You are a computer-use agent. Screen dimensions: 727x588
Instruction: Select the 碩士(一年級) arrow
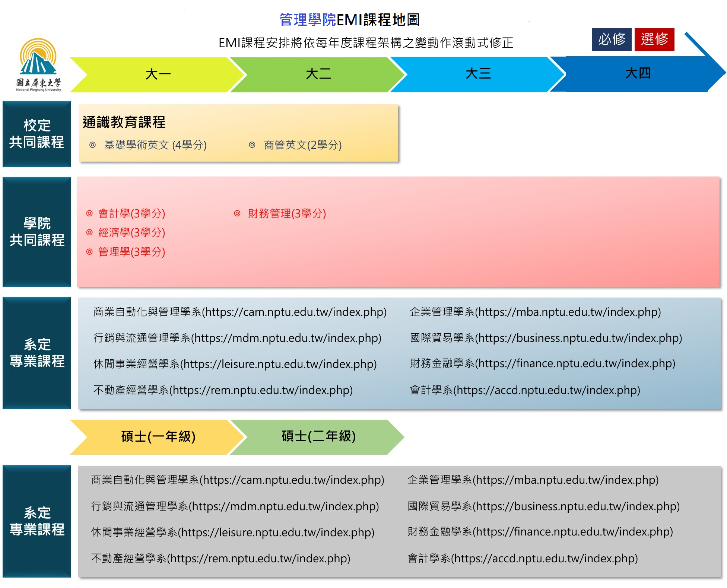click(158, 437)
